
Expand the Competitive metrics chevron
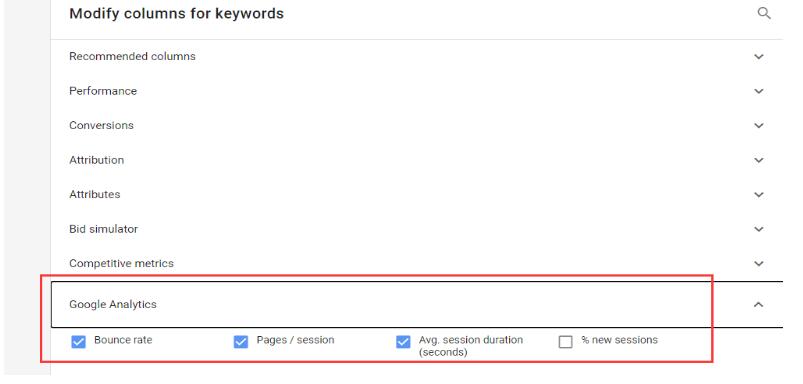[x=759, y=264]
